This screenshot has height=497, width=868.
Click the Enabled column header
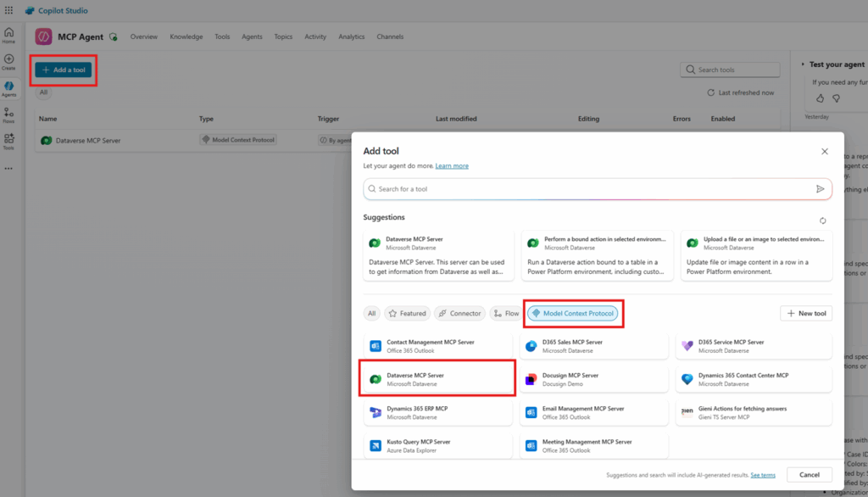pos(723,119)
